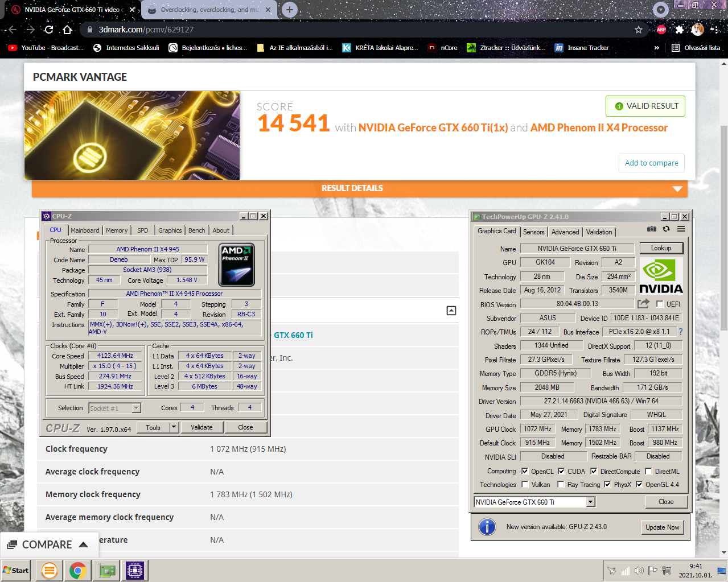Click the AMD Phenom II logo in CPU-Z
728x582 pixels.
(236, 265)
